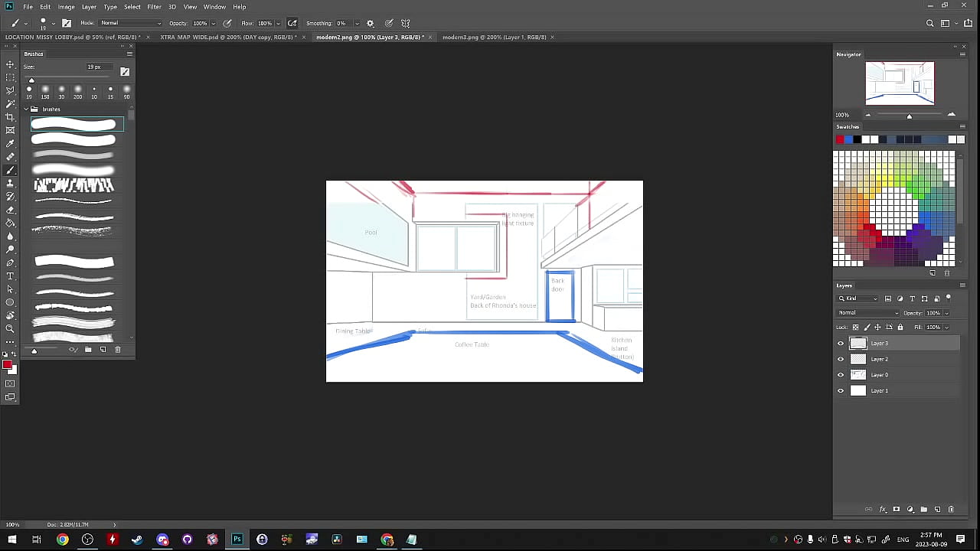Select the Paint Bucket tool

pos(10,223)
